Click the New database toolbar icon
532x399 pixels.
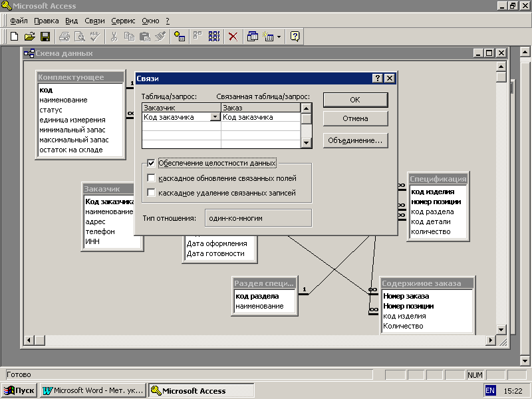tap(14, 37)
